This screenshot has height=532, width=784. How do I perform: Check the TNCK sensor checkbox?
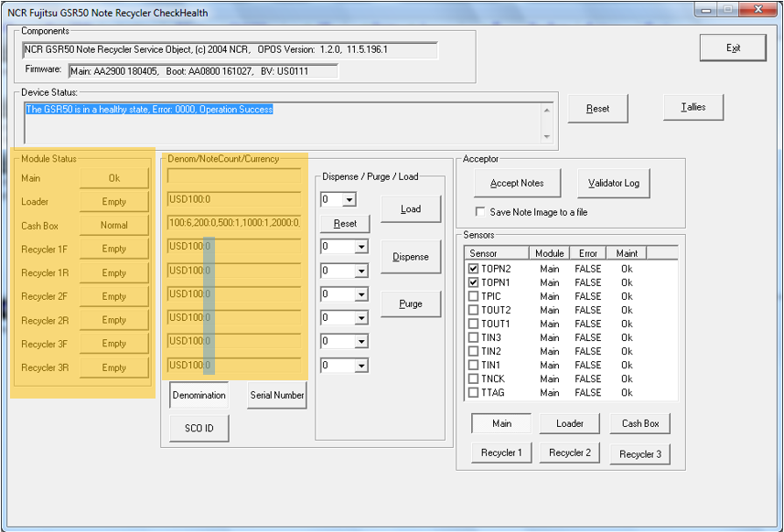point(473,378)
